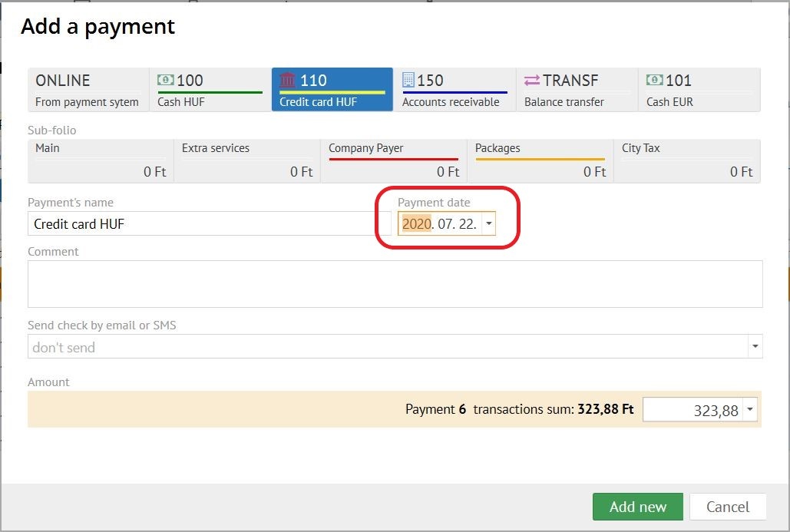This screenshot has height=532, width=790.
Task: Open the Payment date calendar dropdown arrow
Action: point(489,223)
